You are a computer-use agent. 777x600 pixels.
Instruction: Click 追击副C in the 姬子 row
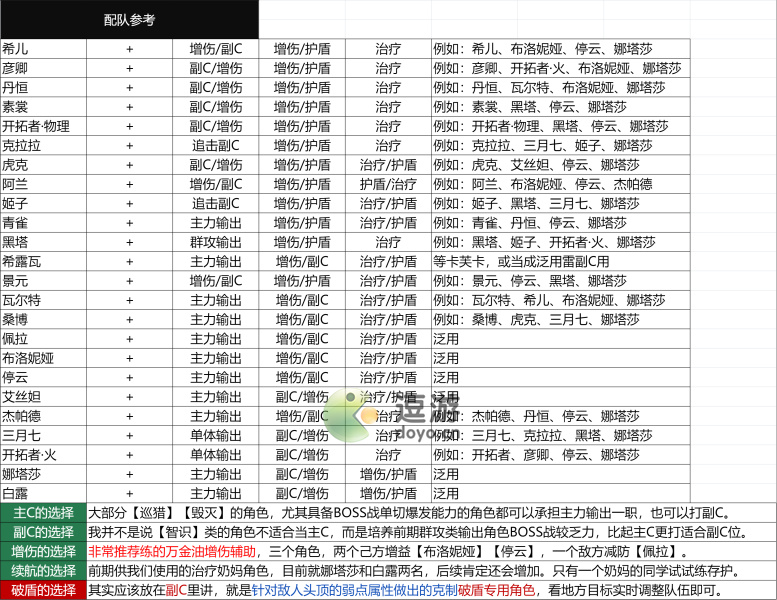(216, 204)
